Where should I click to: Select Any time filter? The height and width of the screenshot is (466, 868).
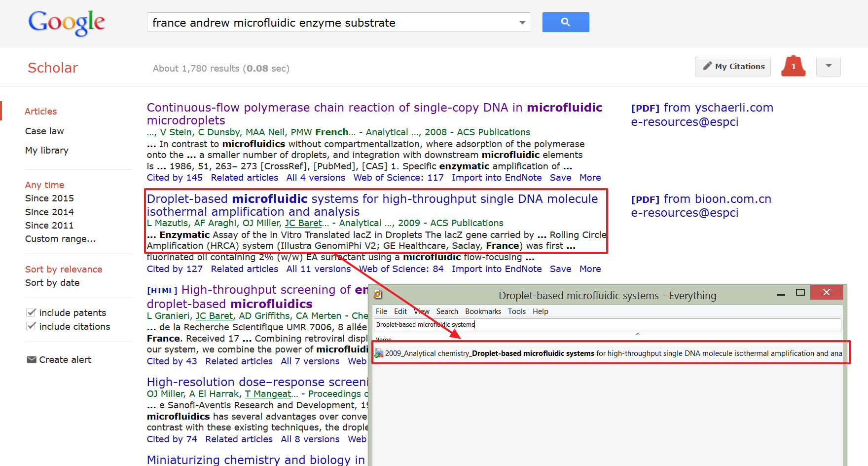point(44,185)
